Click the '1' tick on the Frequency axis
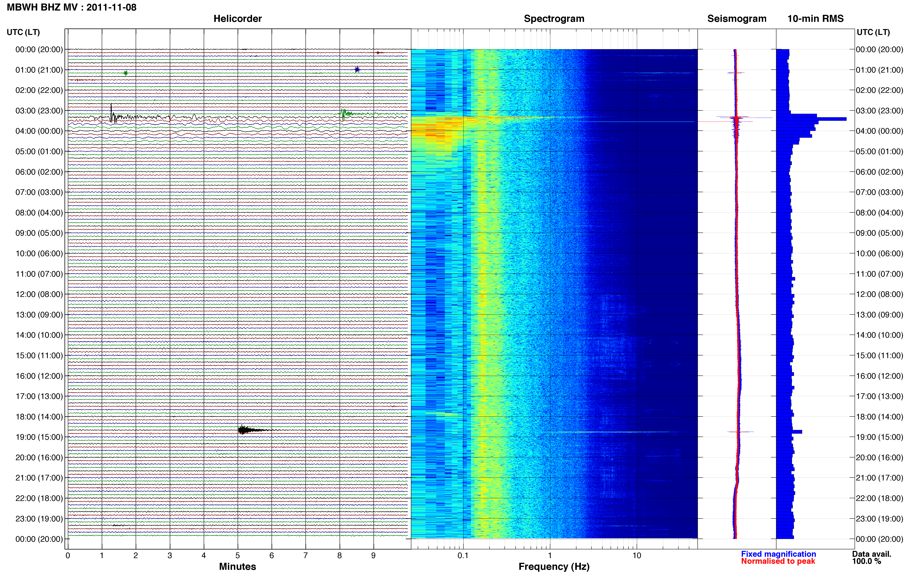The height and width of the screenshot is (578, 924). point(550,555)
